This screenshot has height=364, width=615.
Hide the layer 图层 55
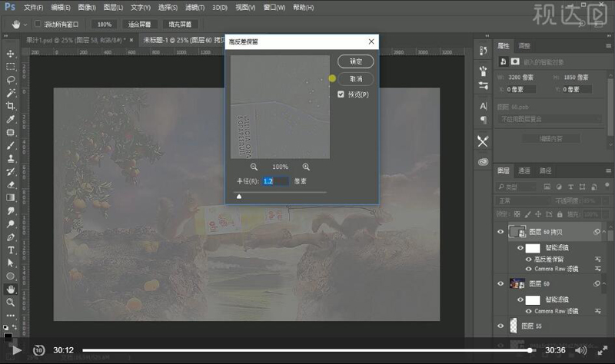(500, 326)
